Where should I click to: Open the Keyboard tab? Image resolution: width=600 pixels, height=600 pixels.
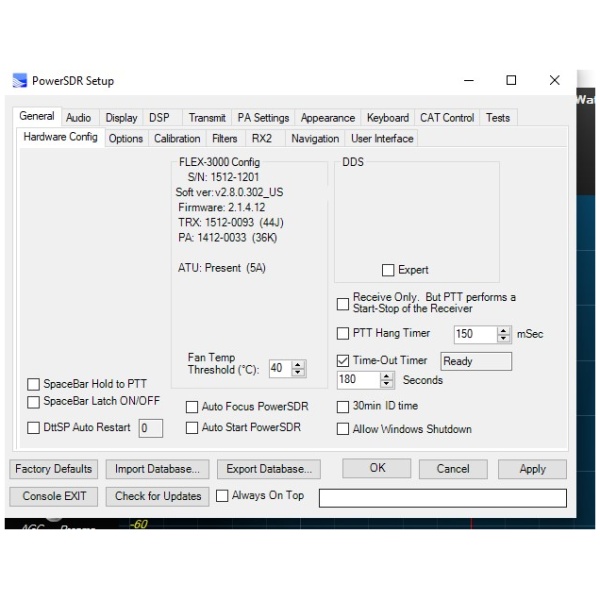point(388,118)
